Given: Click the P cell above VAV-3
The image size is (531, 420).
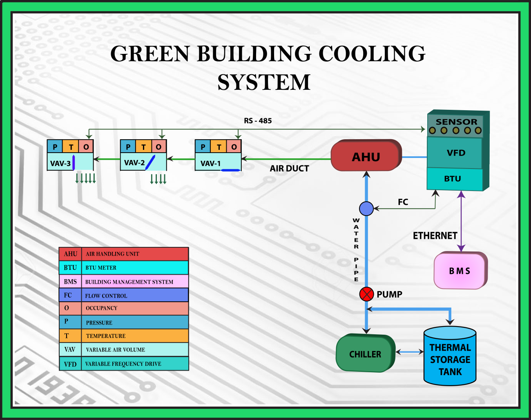Looking at the screenshot, I should [55, 147].
